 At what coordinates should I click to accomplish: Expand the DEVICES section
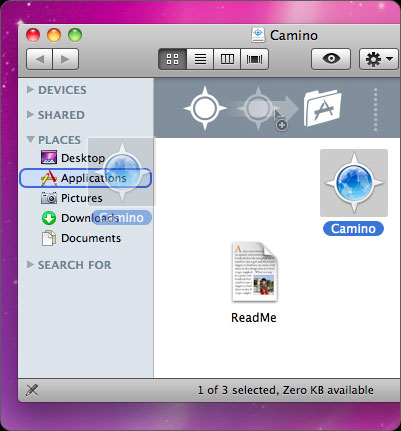(x=30, y=89)
